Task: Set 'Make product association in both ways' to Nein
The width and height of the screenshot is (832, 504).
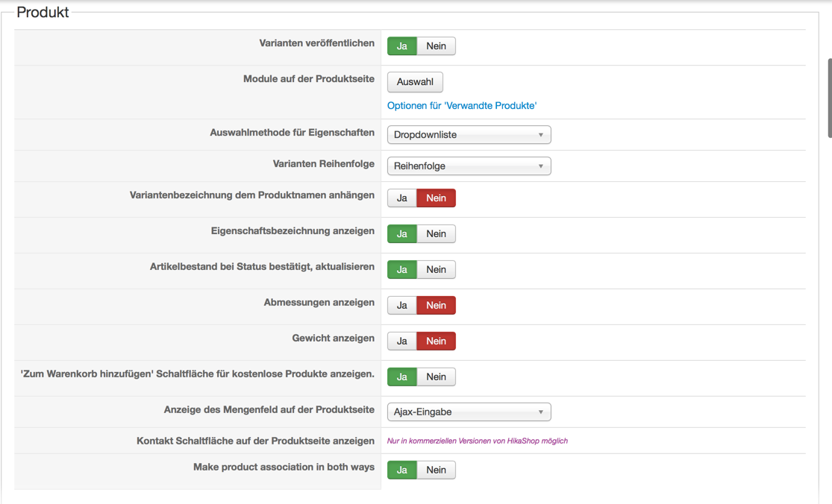Action: click(436, 470)
